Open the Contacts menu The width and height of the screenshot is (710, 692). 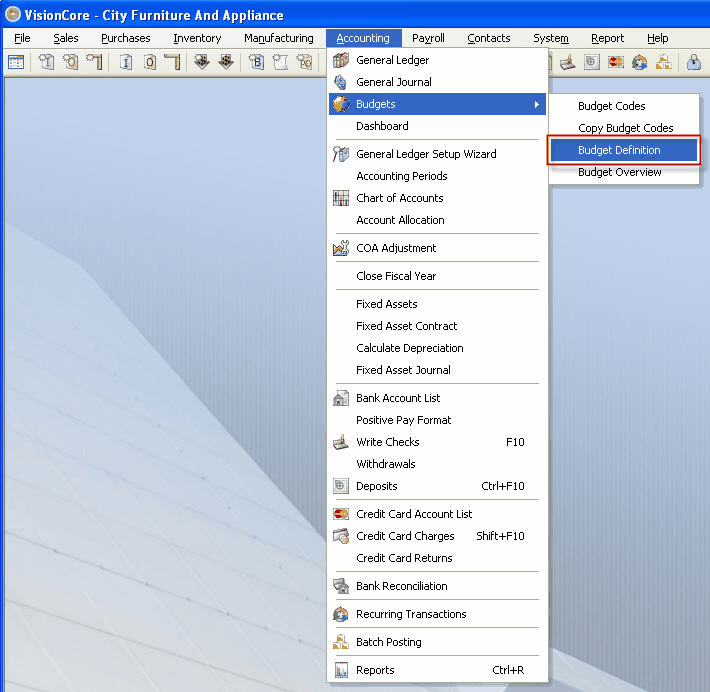(x=489, y=38)
